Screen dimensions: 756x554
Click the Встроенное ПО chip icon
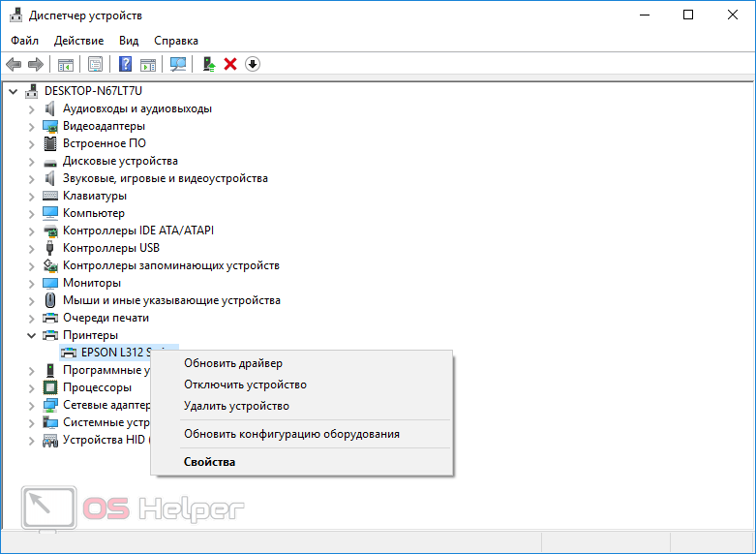50,143
